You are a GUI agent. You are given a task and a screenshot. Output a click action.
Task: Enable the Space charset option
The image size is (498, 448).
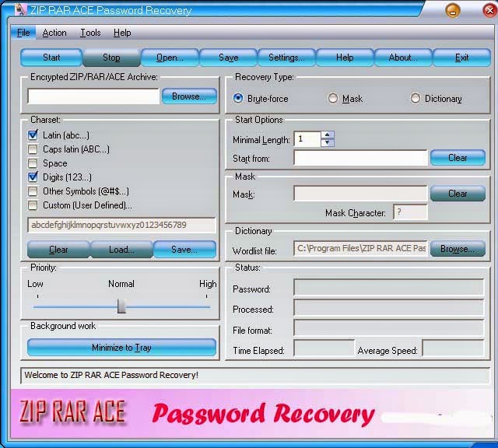[x=33, y=163]
